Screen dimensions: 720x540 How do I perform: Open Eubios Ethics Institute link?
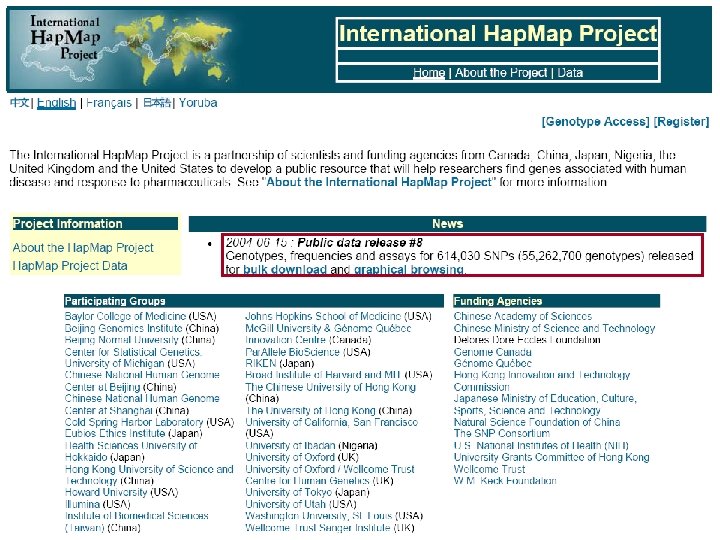click(x=115, y=433)
